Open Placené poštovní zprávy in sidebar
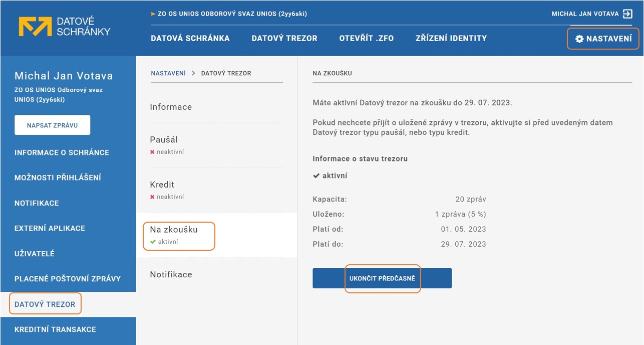 point(68,279)
